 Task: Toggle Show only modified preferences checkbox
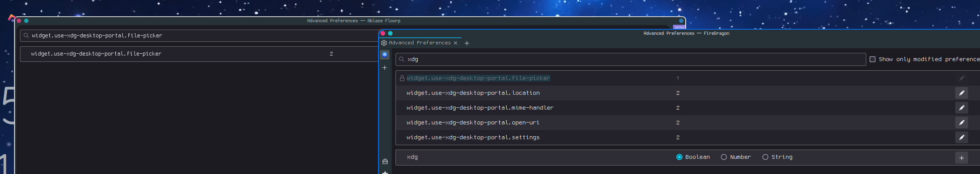pos(873,59)
